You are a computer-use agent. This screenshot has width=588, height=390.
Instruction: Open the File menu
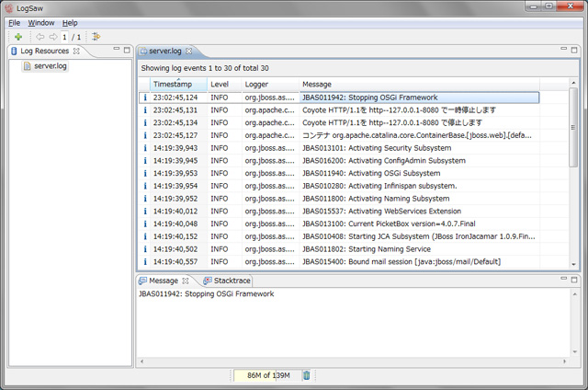[x=15, y=23]
